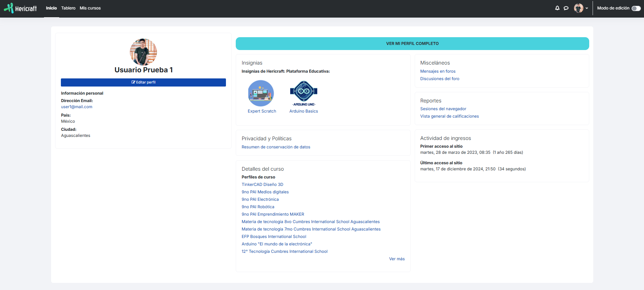This screenshot has width=644, height=290.
Task: Click Ver mi perfil completo button
Action: pyautogui.click(x=412, y=44)
